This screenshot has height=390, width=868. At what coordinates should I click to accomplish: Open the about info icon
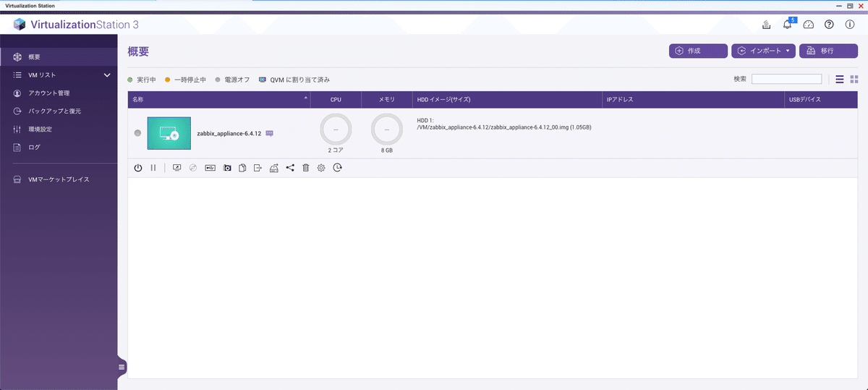click(x=850, y=25)
